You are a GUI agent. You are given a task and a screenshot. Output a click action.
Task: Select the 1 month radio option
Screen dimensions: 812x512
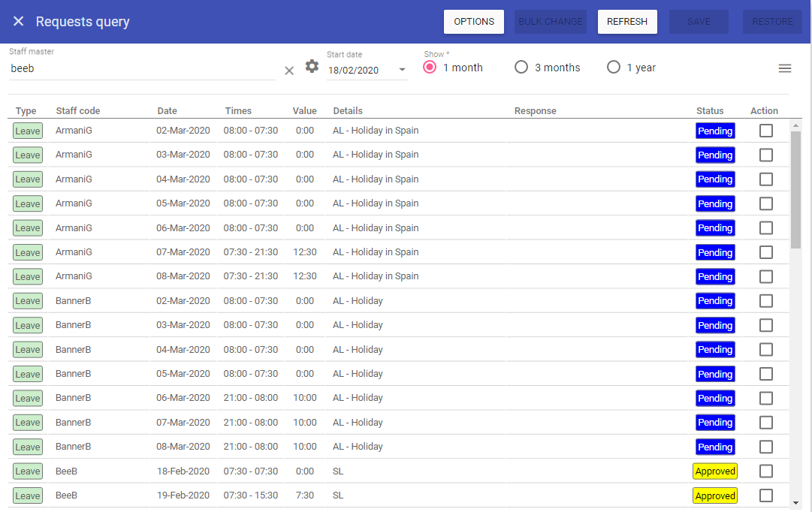click(430, 68)
